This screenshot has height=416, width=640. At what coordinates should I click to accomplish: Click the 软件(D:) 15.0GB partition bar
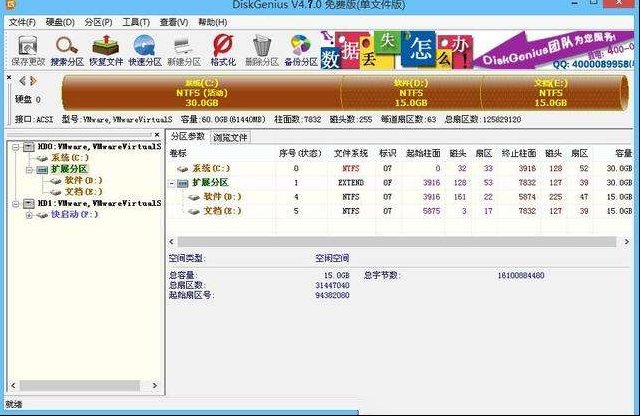411,93
